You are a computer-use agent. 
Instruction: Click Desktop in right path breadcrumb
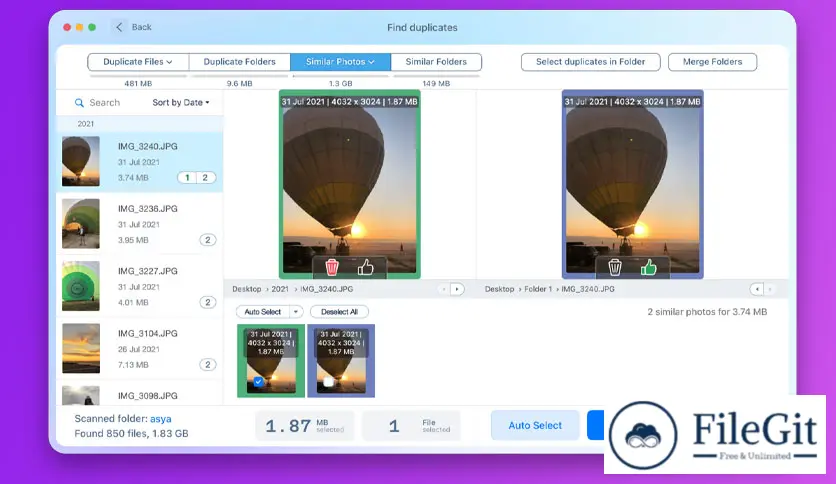tap(499, 289)
